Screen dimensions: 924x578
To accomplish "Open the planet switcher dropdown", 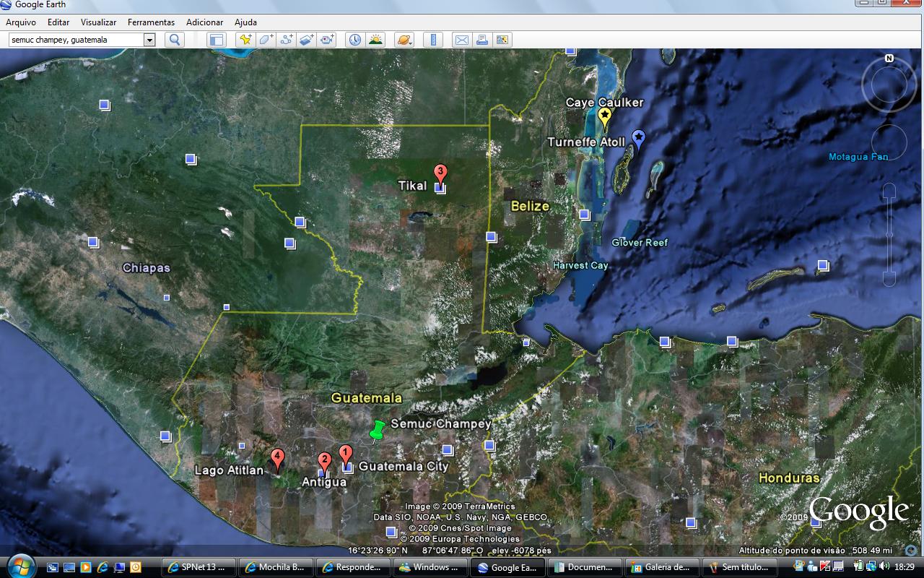I will click(x=404, y=40).
